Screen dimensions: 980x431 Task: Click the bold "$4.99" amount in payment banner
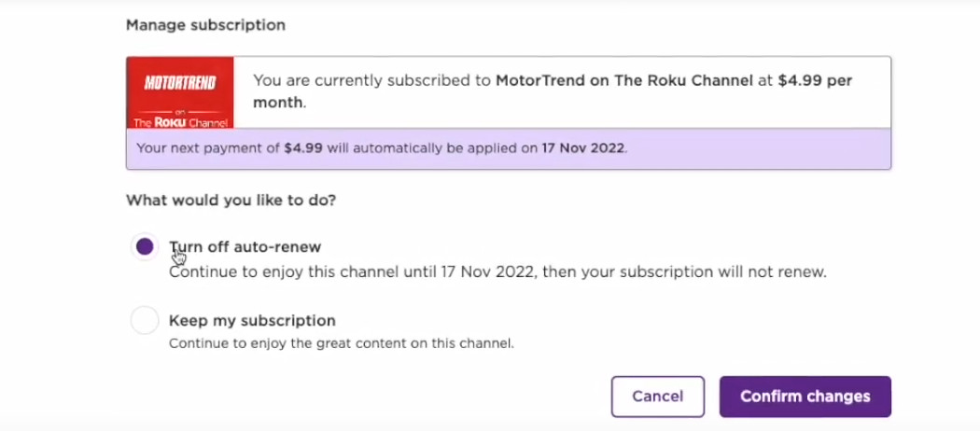(x=303, y=148)
